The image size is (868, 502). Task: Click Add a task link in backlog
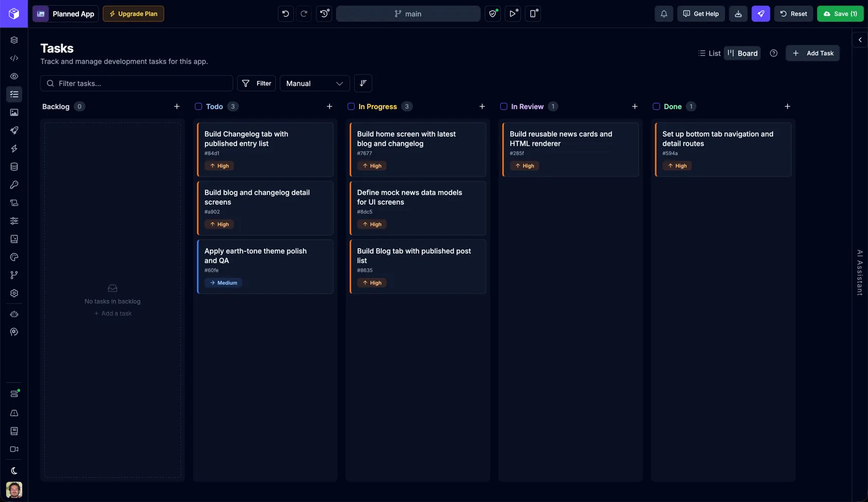113,314
